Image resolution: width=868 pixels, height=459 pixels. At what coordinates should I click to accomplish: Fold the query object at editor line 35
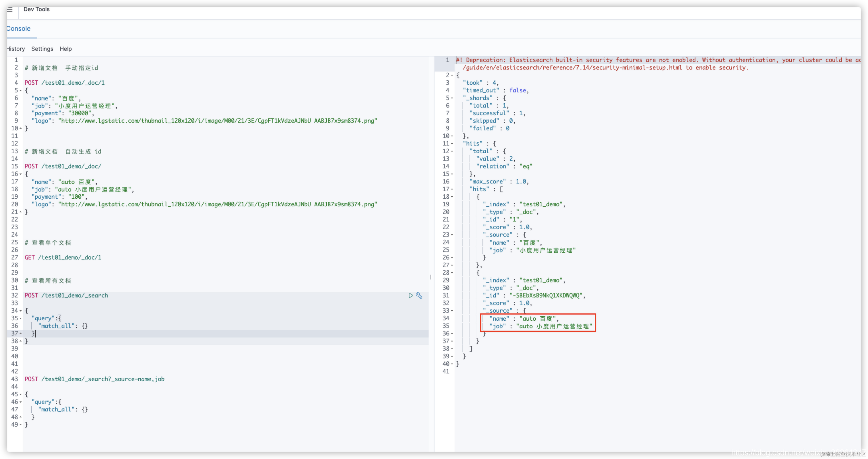point(21,318)
